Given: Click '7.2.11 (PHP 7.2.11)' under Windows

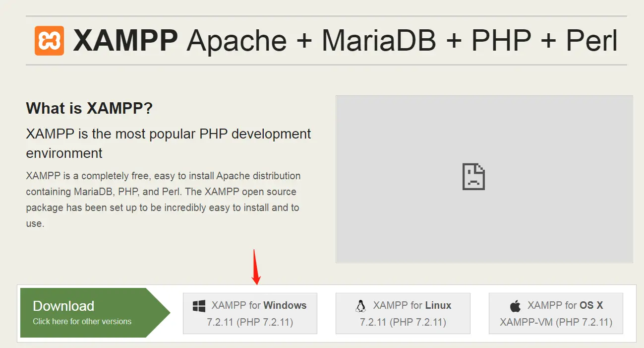Looking at the screenshot, I should pos(250,323).
